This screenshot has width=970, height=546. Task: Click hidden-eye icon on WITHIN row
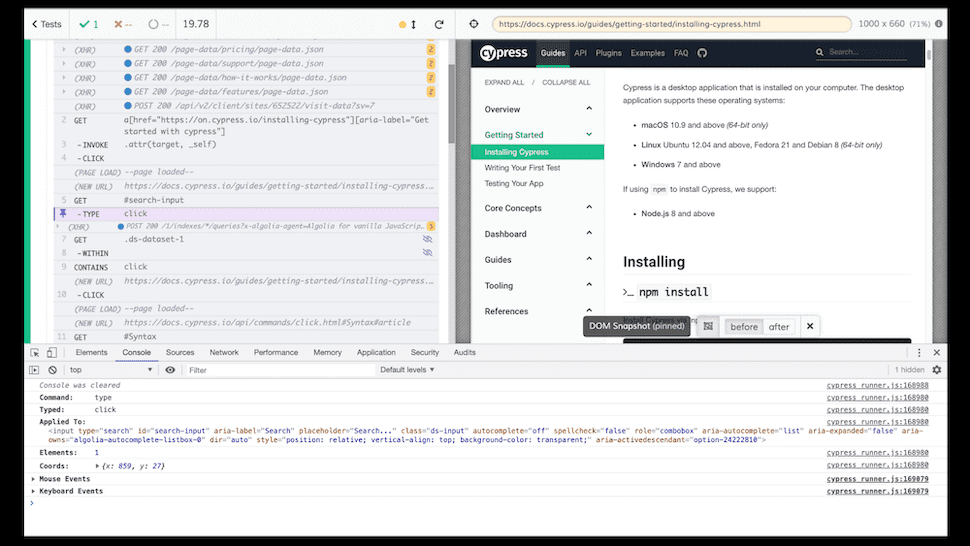(427, 253)
